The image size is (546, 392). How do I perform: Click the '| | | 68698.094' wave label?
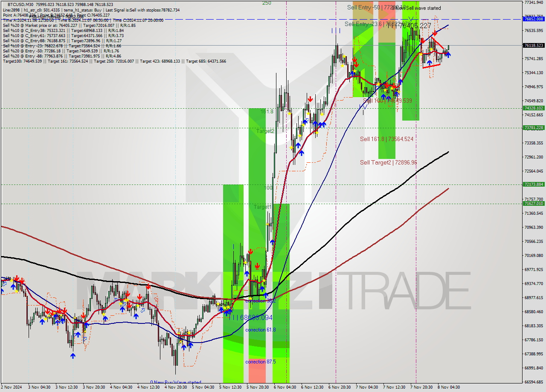(250, 318)
